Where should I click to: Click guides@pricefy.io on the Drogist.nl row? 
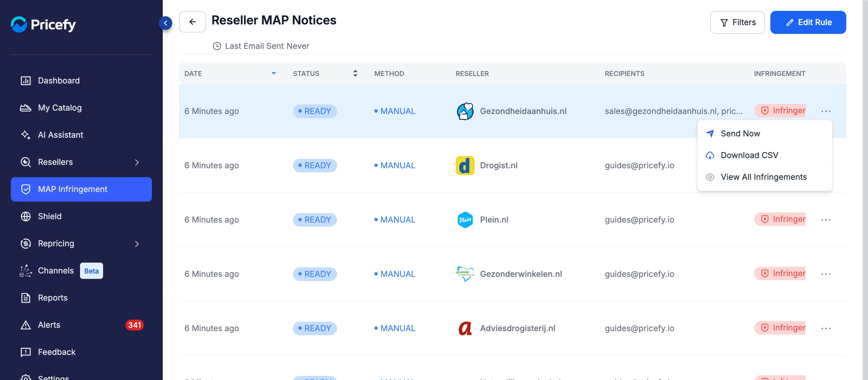click(x=639, y=166)
